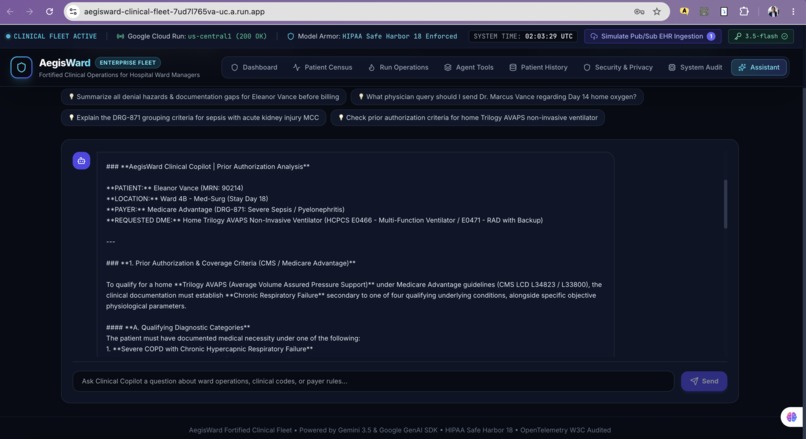
Task: Choose the Trilogy AVAPS prior authorization suggestion
Action: click(x=468, y=118)
